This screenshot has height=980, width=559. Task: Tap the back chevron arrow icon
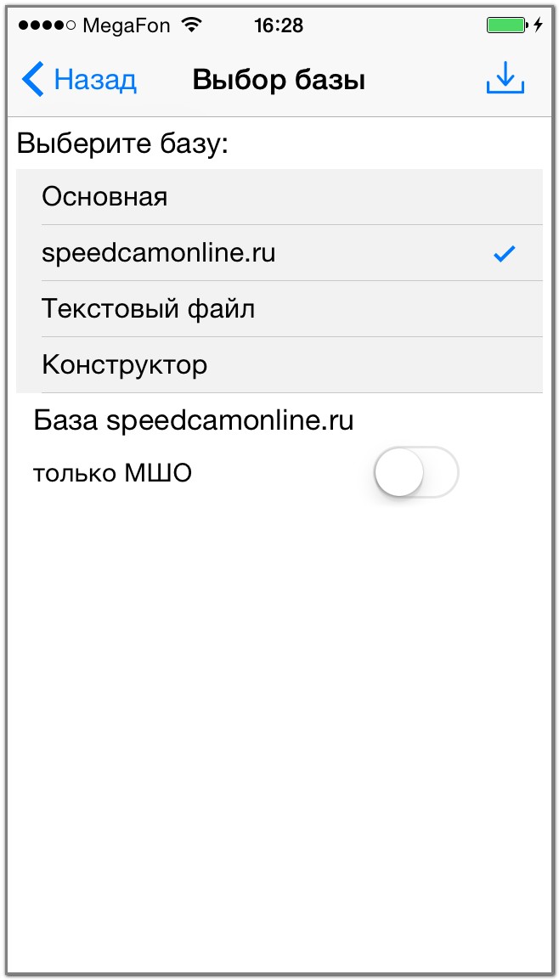32,80
